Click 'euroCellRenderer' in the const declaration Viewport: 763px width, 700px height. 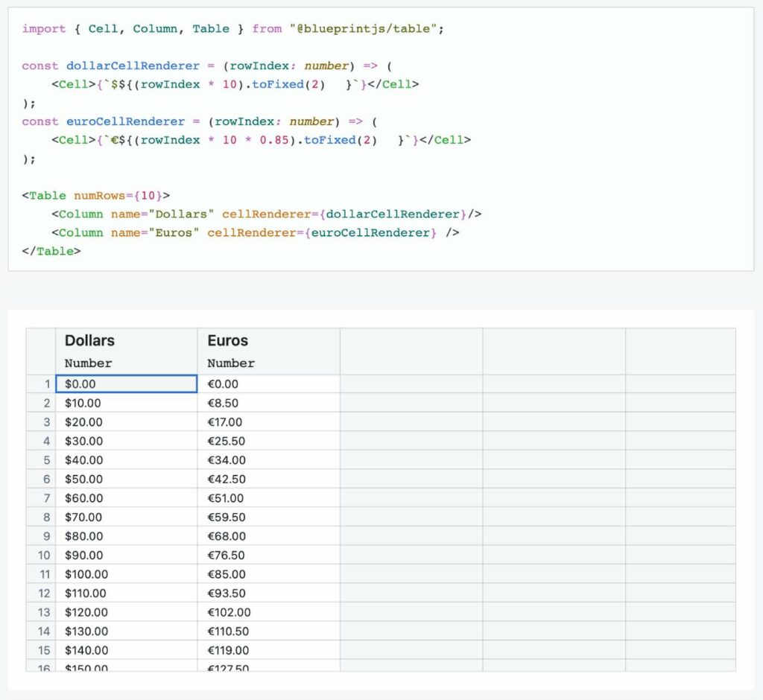125,121
